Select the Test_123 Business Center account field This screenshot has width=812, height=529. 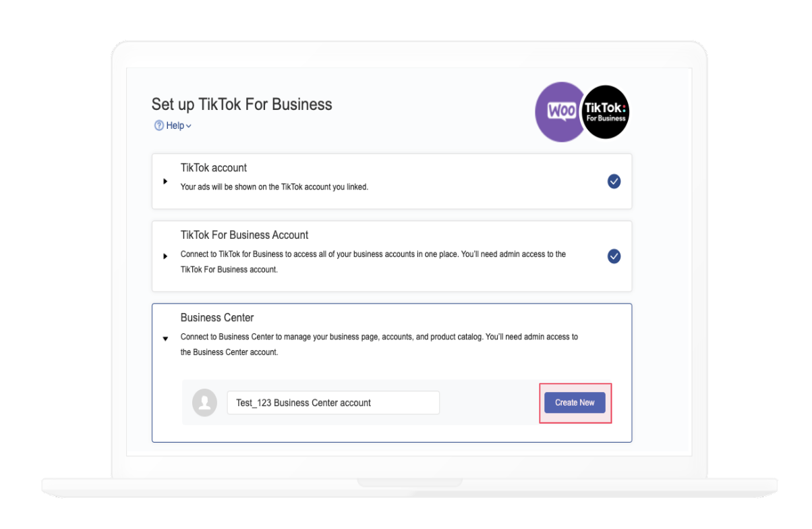[333, 403]
